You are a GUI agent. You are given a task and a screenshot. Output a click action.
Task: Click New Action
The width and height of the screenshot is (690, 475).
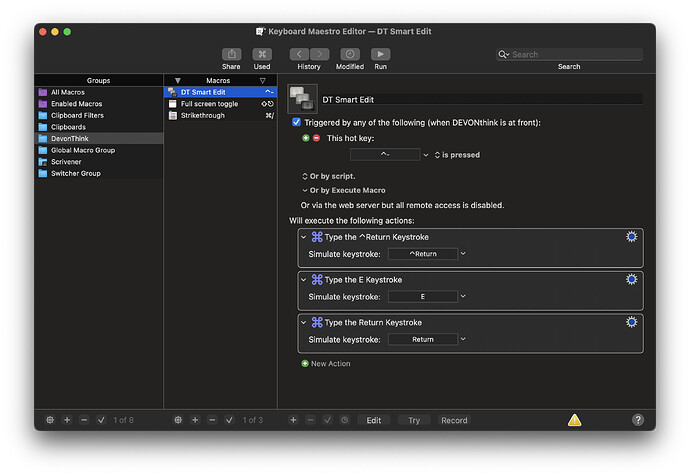(x=326, y=364)
